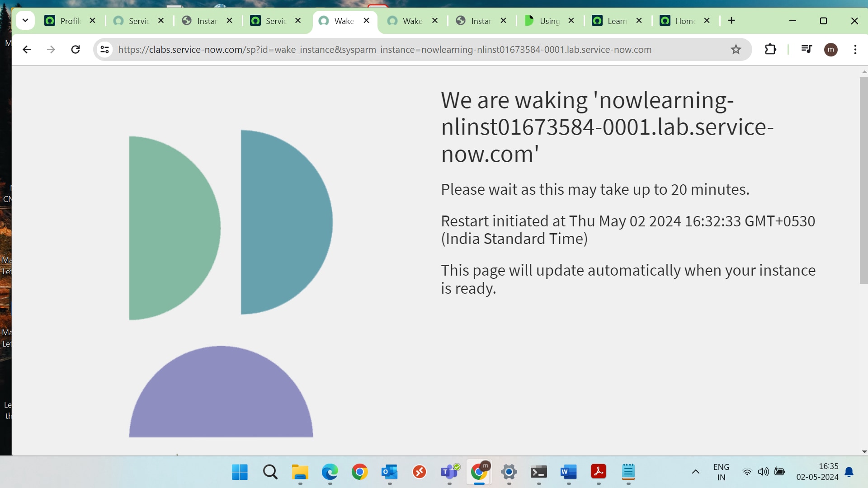
Task: Open the notification bell icon
Action: click(x=849, y=472)
